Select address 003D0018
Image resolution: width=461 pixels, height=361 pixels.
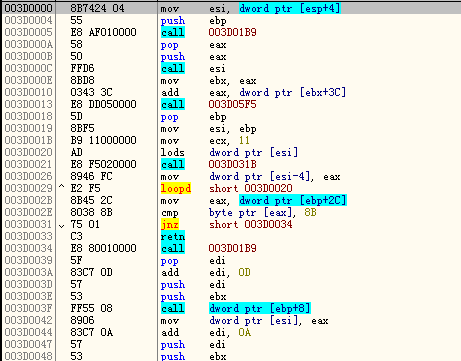click(29, 116)
